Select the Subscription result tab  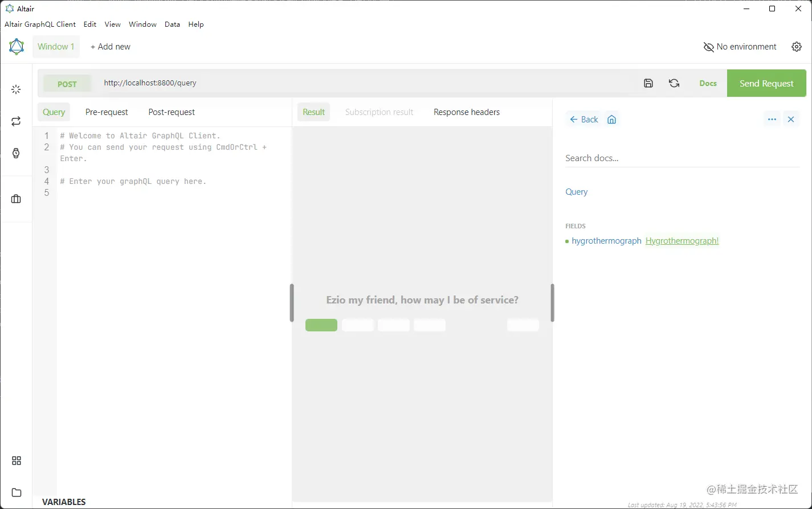tap(379, 112)
